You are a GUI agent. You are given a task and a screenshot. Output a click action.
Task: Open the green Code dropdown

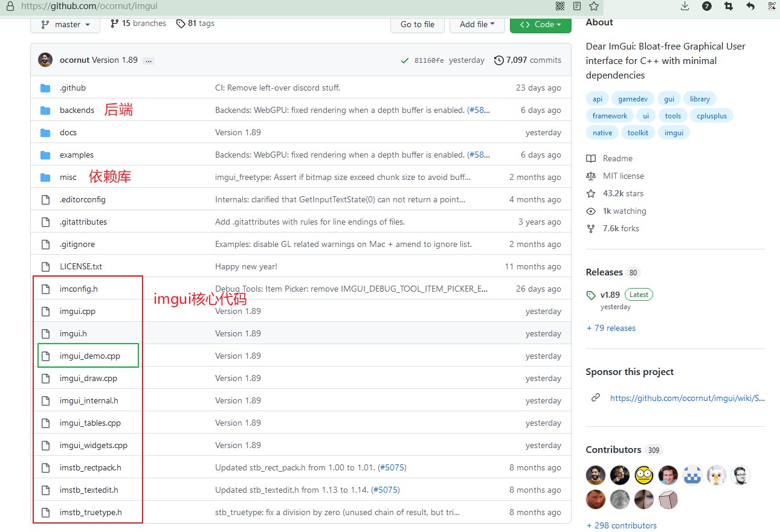pos(541,24)
